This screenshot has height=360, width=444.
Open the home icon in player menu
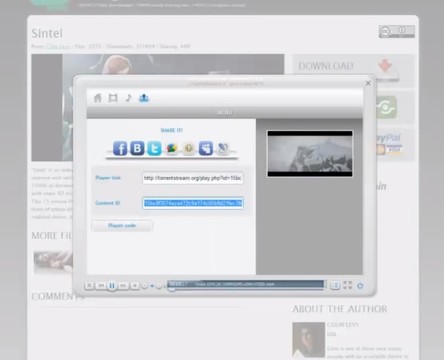[x=98, y=98]
